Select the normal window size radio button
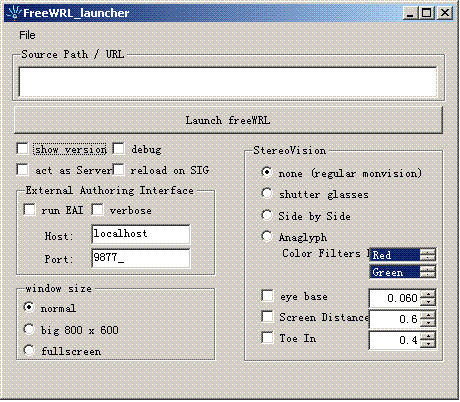460x402 pixels. tap(29, 307)
